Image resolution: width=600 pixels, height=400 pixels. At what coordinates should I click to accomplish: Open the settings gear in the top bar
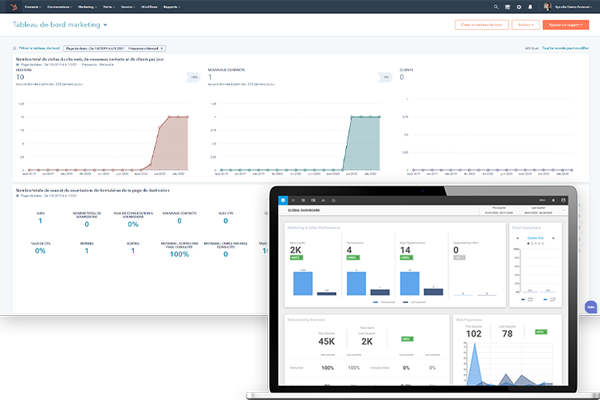click(x=519, y=5)
